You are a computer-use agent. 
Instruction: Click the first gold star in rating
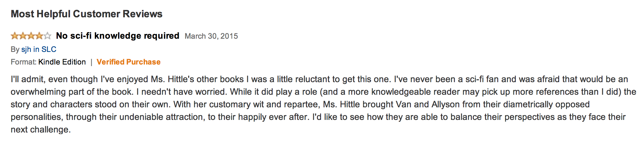tap(15, 36)
